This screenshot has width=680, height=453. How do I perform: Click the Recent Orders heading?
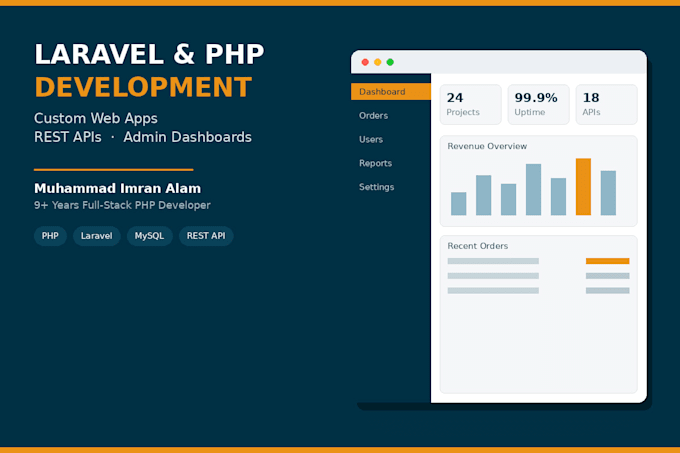point(477,246)
